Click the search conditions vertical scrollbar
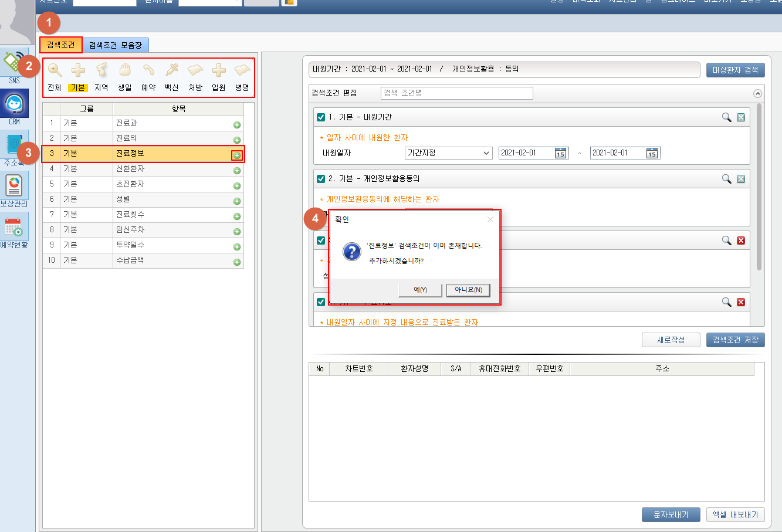782x532 pixels. (x=759, y=188)
